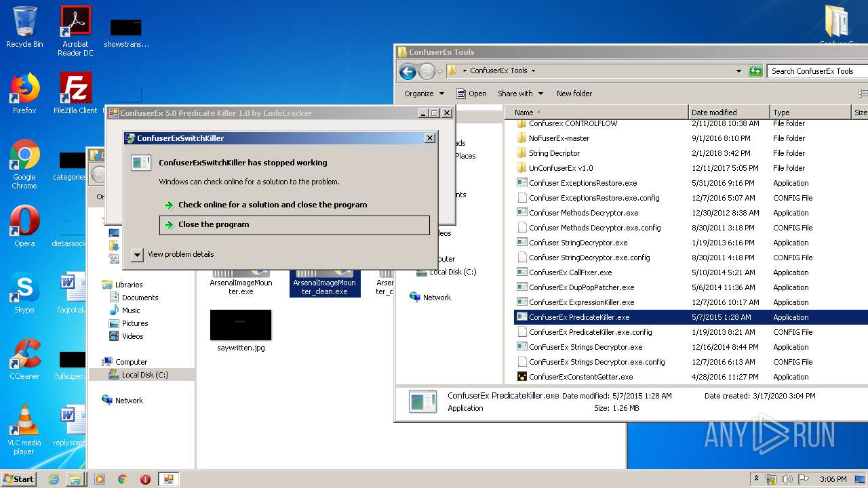This screenshot has height=488, width=868.
Task: Click the Search ConfuserEx Tools field
Action: click(x=817, y=70)
